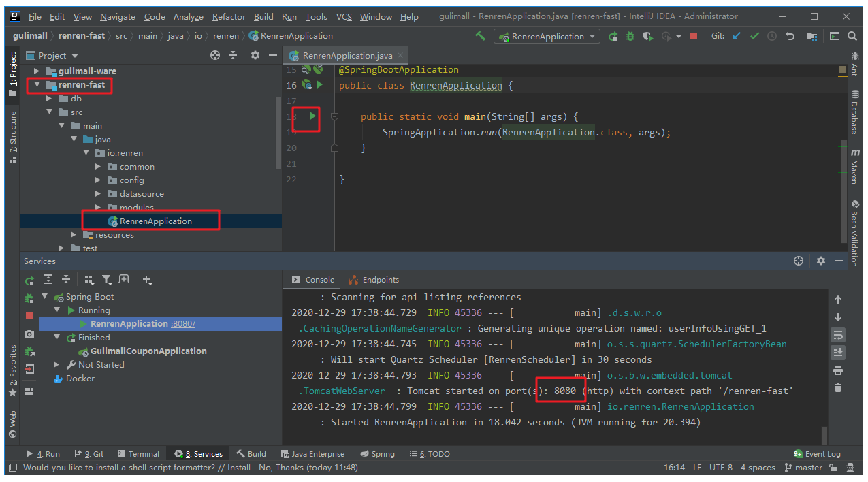Toggle the Maven tool window side tab

855,167
